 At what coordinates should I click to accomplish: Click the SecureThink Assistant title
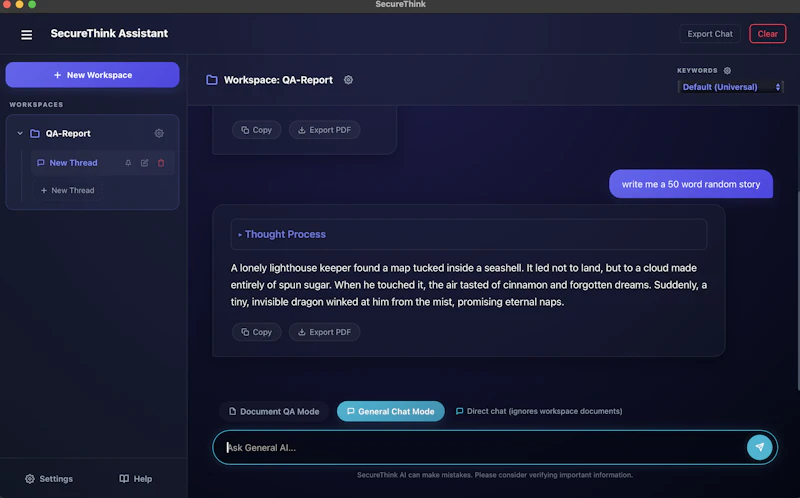109,34
